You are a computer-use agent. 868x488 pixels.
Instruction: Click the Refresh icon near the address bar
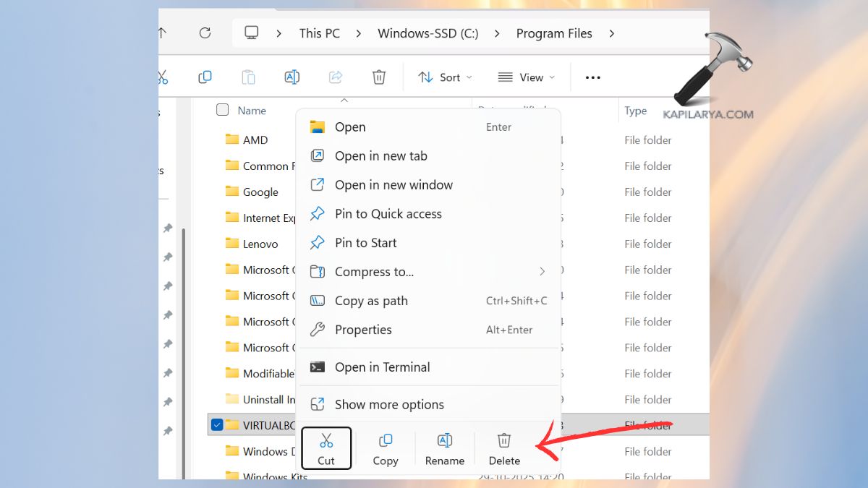point(205,33)
